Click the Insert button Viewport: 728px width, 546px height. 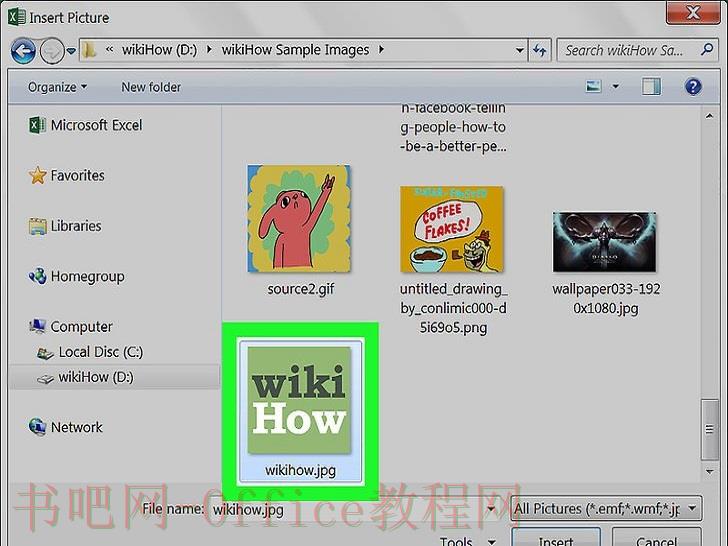pos(556,539)
